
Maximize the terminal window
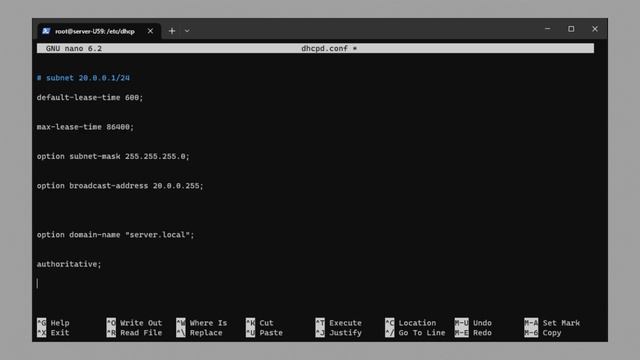coord(571,29)
